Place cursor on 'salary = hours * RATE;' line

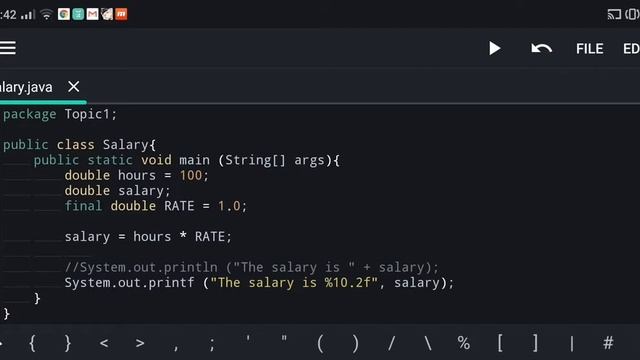(x=148, y=237)
